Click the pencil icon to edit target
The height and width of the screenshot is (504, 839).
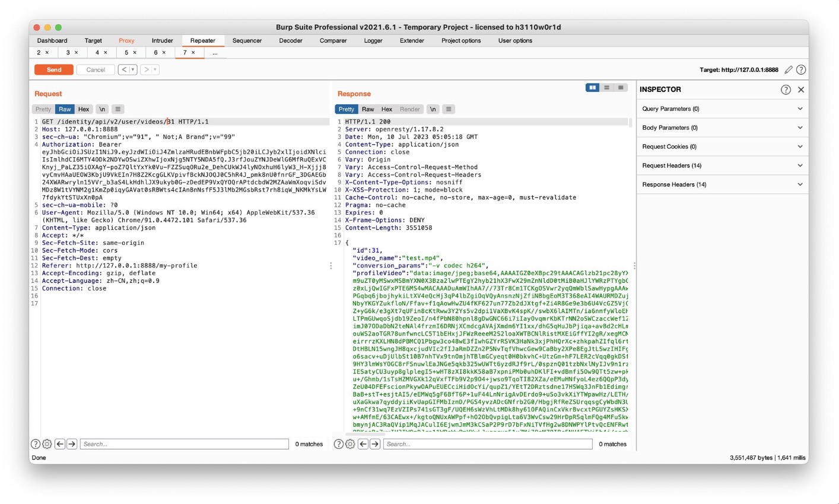pyautogui.click(x=789, y=70)
